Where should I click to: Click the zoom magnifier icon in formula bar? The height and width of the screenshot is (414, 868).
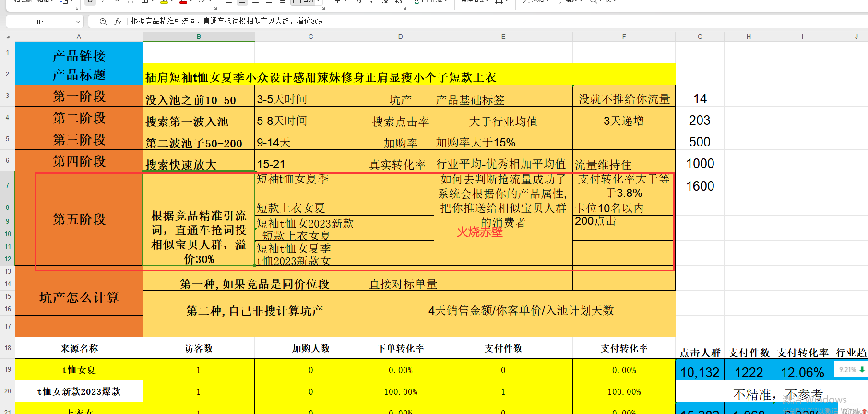point(103,22)
